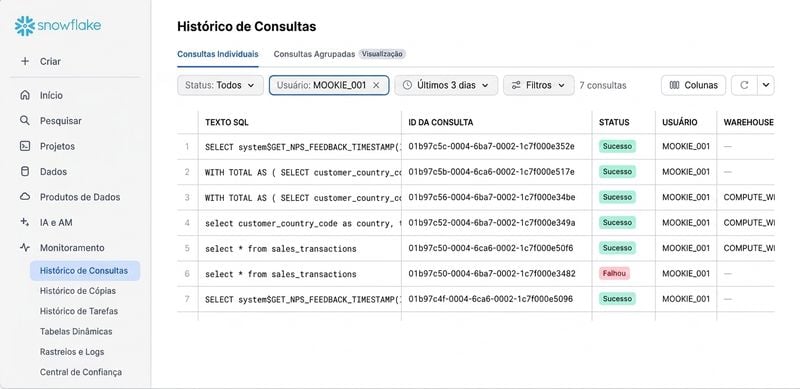Expand the Filtros dropdown
800x389 pixels.
(538, 85)
